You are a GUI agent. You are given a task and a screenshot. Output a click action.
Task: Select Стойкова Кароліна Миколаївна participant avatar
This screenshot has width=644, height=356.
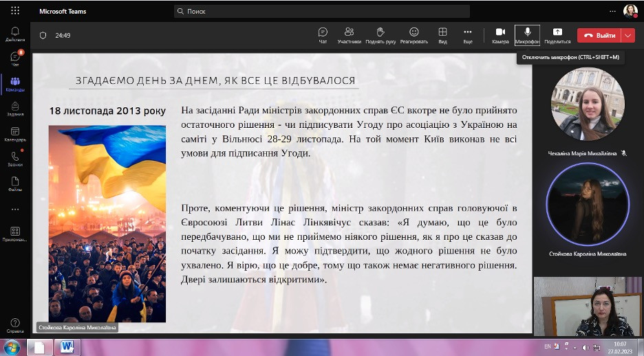tap(588, 204)
